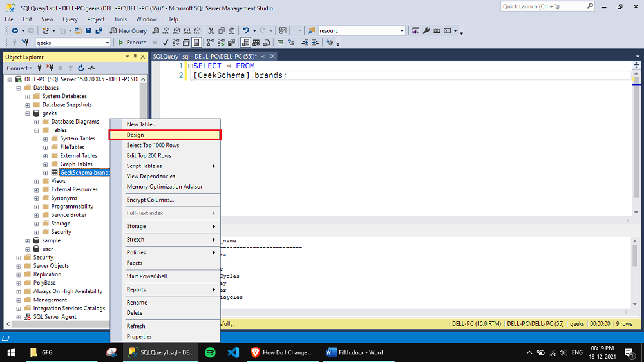This screenshot has width=644, height=362.
Task: Refresh Object Explorer using the refresh icon
Action: pyautogui.click(x=81, y=68)
